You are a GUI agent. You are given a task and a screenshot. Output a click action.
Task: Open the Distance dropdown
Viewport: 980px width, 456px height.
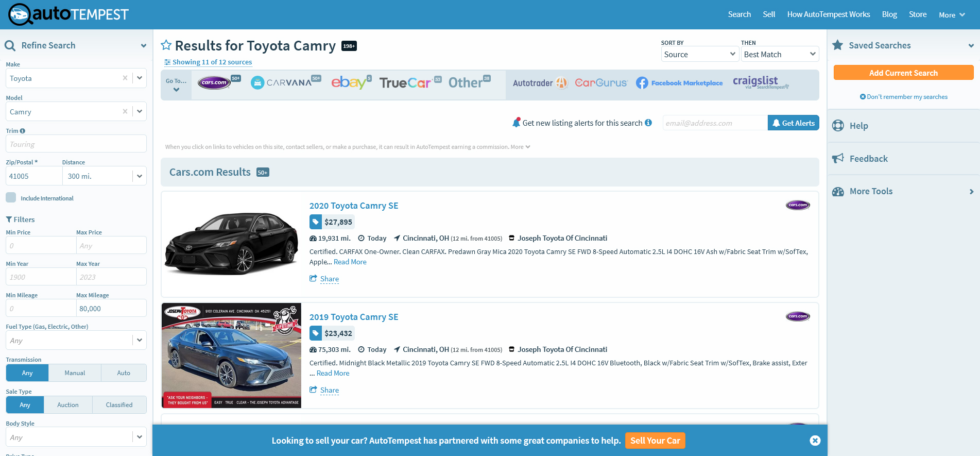click(x=140, y=176)
